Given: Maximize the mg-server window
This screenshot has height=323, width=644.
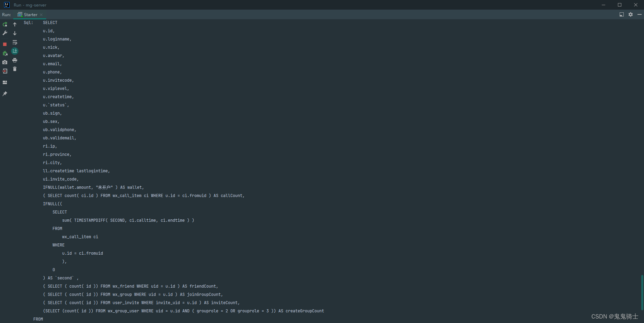Looking at the screenshot, I should [x=620, y=5].
